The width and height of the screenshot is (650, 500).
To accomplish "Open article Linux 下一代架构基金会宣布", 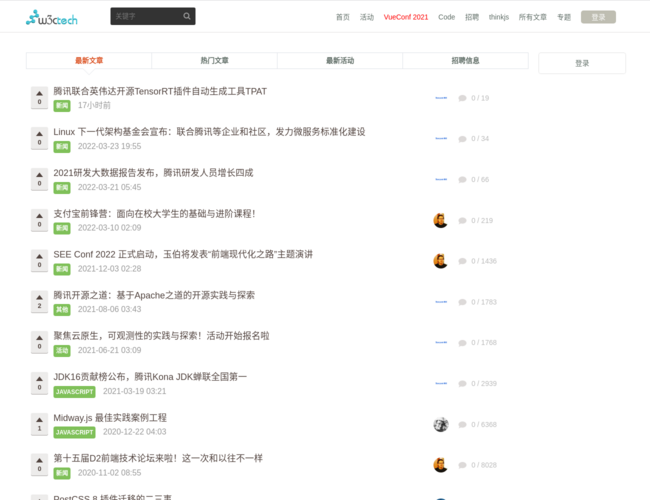I will pyautogui.click(x=209, y=132).
